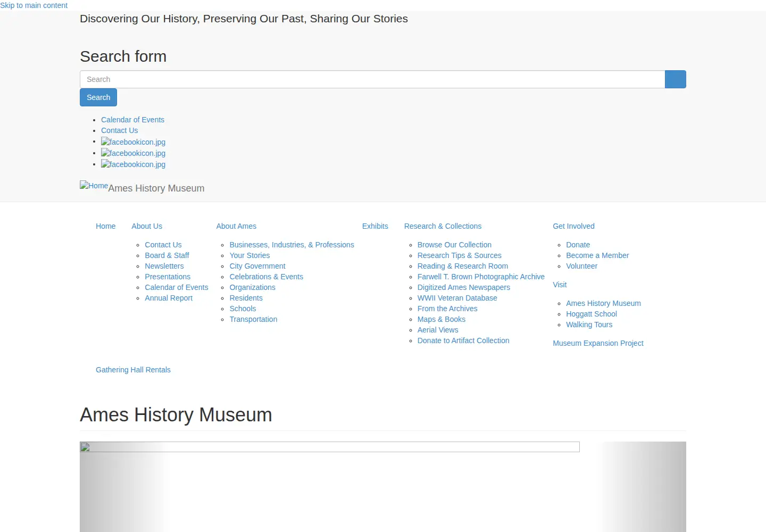The image size is (766, 532).
Task: Open the WWII Veteran Database link
Action: coord(457,298)
